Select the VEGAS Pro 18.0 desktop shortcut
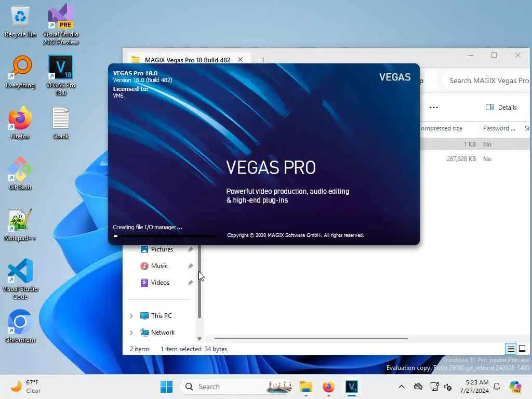Screen dimensions: 532x399 pyautogui.click(x=61, y=75)
